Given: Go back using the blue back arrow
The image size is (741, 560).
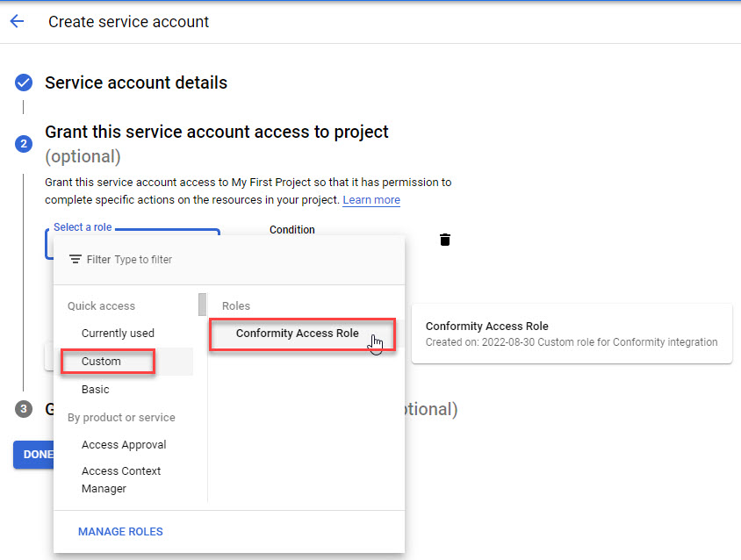Looking at the screenshot, I should click(x=18, y=21).
